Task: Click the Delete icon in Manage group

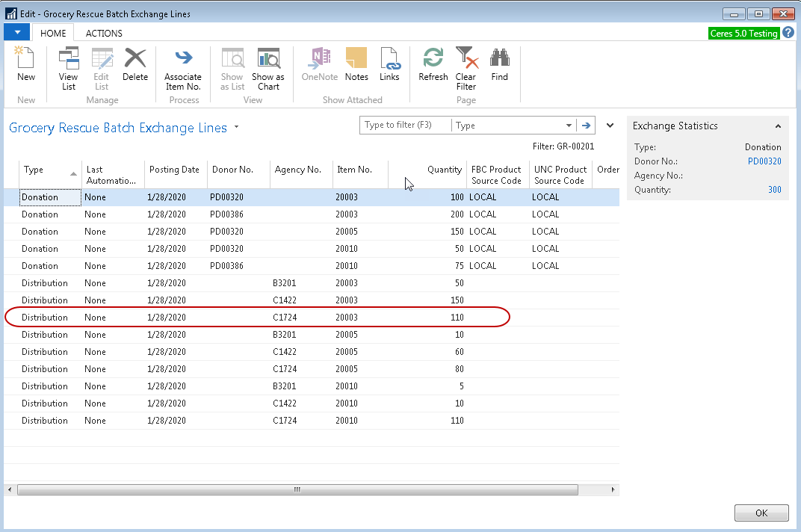Action: point(135,64)
